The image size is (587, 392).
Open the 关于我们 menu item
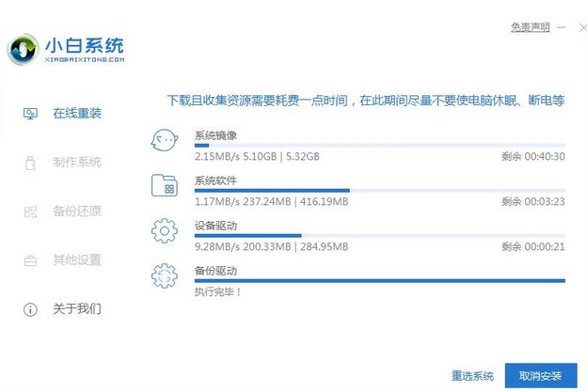tap(76, 309)
